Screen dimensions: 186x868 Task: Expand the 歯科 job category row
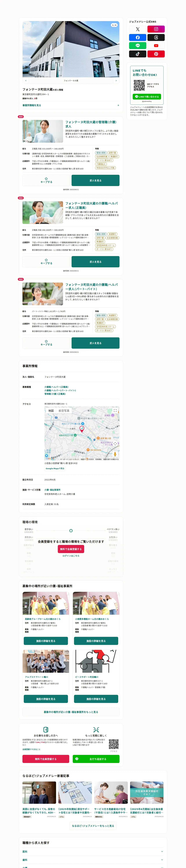pos(93,860)
